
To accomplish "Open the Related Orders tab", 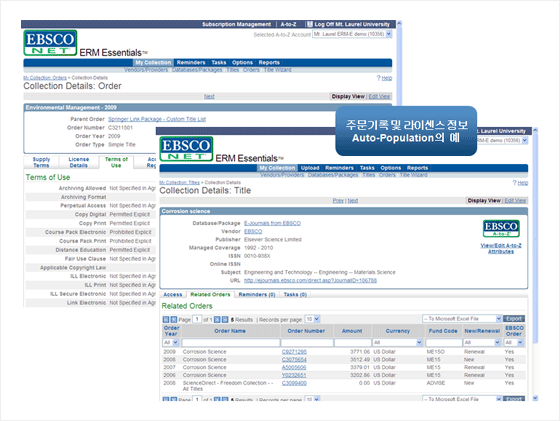I will 210,295.
